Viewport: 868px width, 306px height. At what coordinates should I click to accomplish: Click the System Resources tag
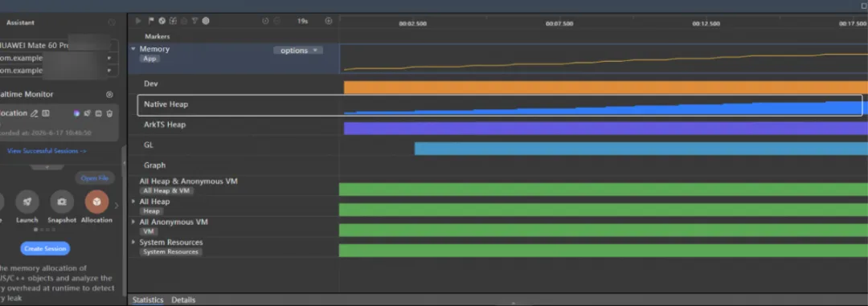click(170, 251)
